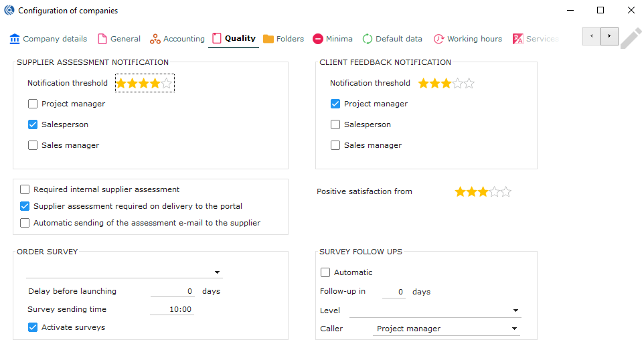Screen dimensions: 644x348
Task: Click the green Default data icon
Action: click(x=368, y=39)
